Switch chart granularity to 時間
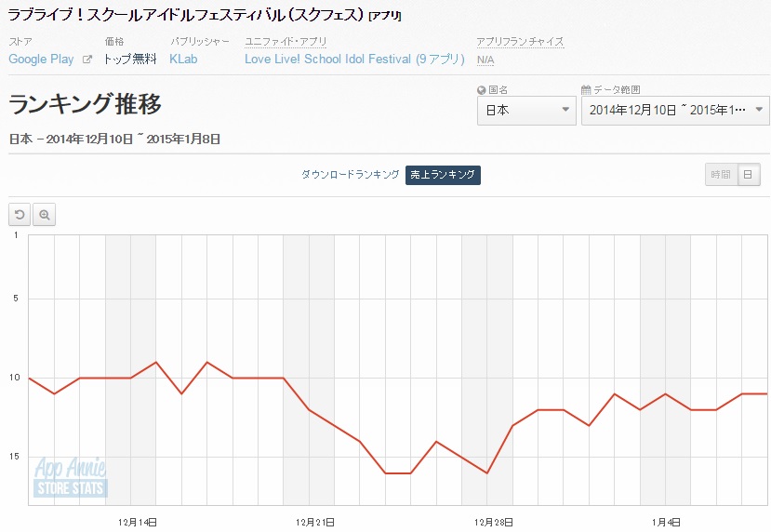Viewport: 771px width, 532px height. pyautogui.click(x=720, y=175)
